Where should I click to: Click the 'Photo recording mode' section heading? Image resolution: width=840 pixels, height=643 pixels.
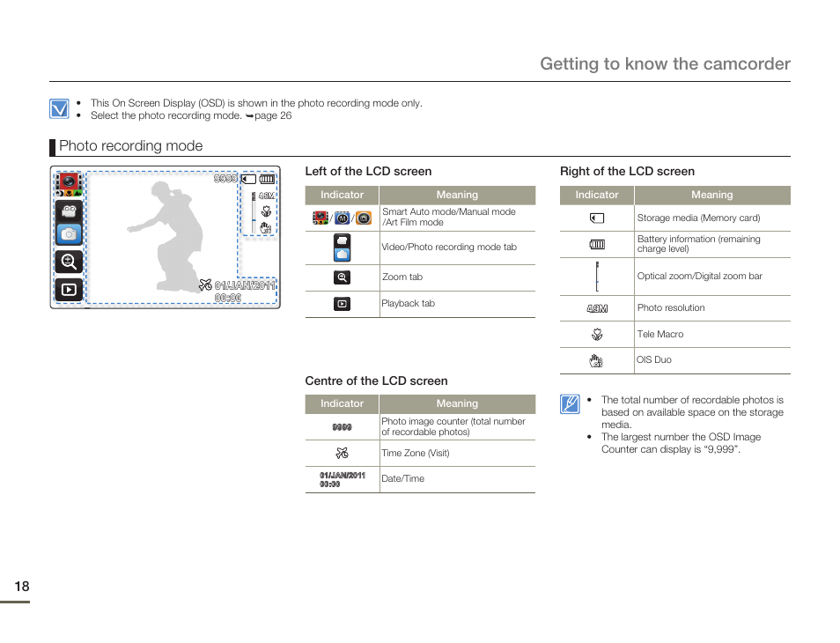[x=130, y=145]
